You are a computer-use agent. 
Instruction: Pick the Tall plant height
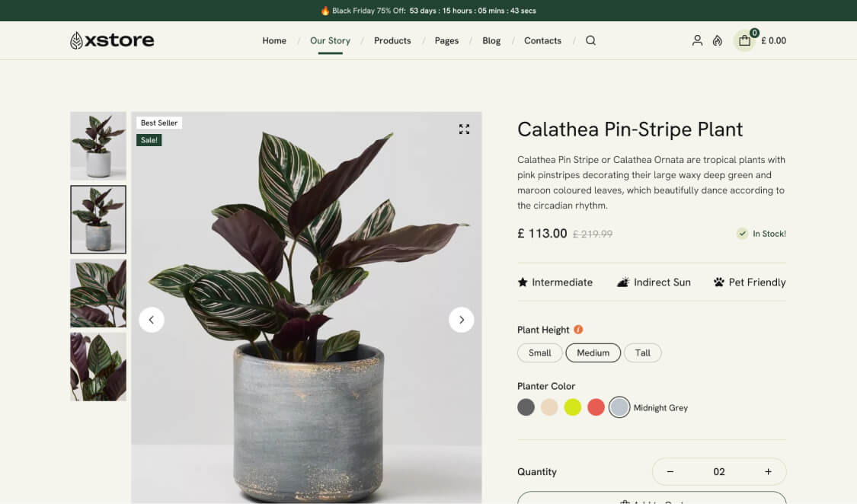(643, 352)
